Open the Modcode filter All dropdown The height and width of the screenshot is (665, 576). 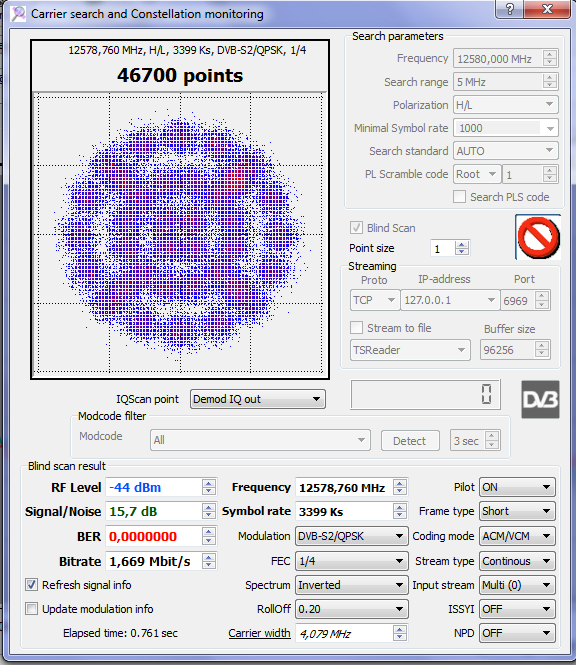click(x=260, y=440)
